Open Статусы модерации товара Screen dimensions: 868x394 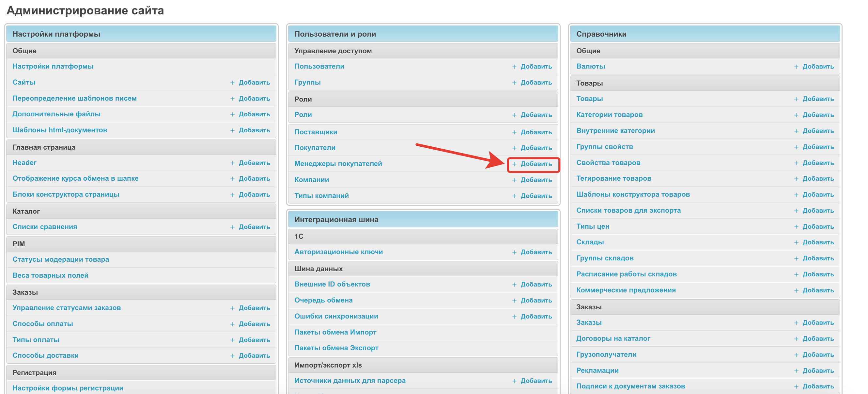pos(61,259)
